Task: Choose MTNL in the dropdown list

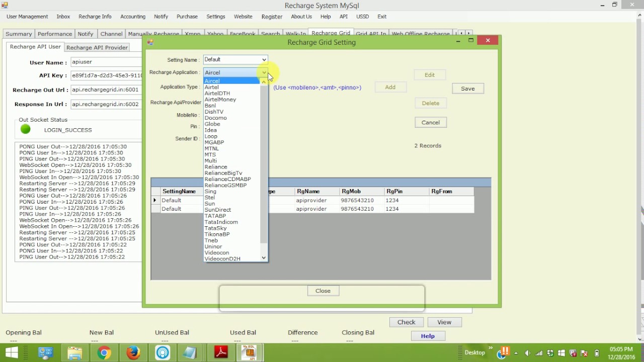Action: coord(212,148)
